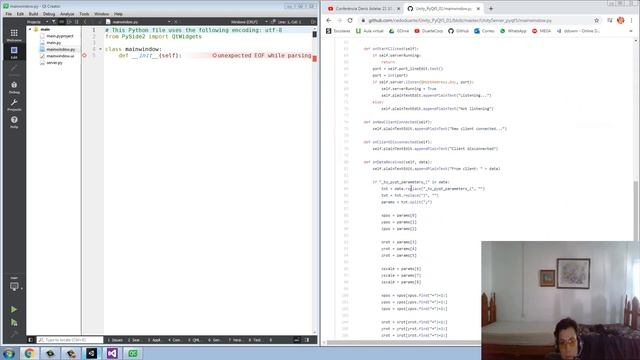Select main.py in project tree

click(x=53, y=42)
